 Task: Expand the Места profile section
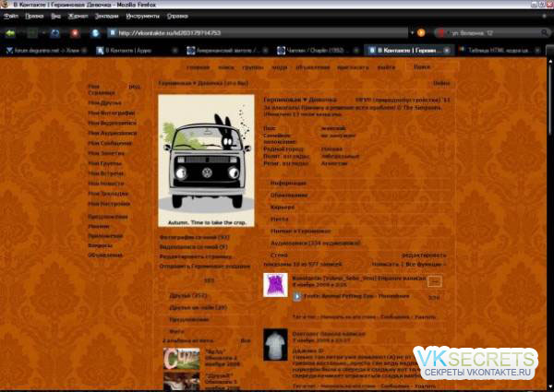point(280,220)
